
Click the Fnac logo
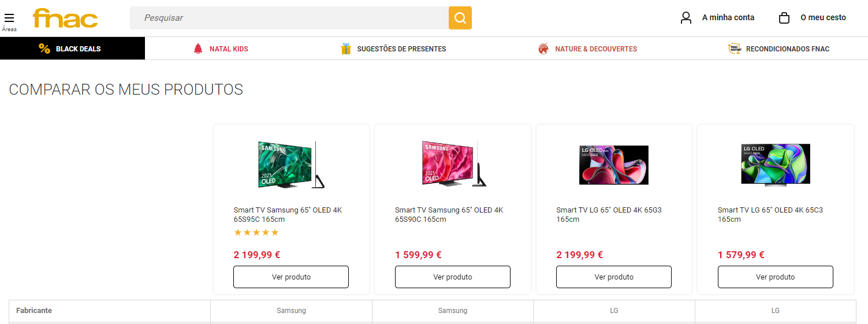click(x=65, y=18)
